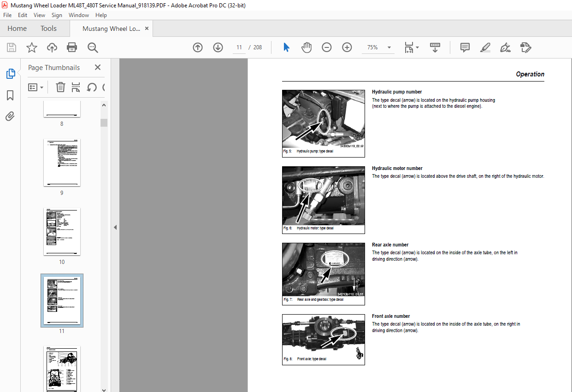Click the Fig. 5 hydraulic pump image

pyautogui.click(x=324, y=119)
